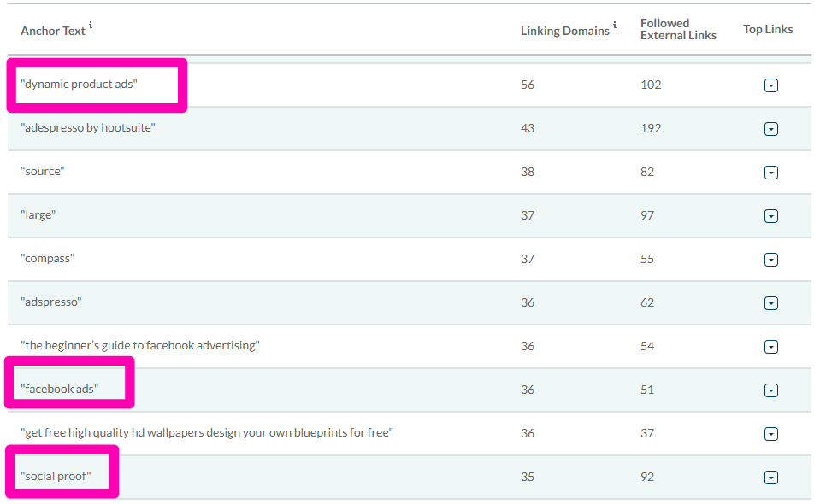
Task: Select the hd wallpapers anchor text
Action: pyautogui.click(x=207, y=433)
